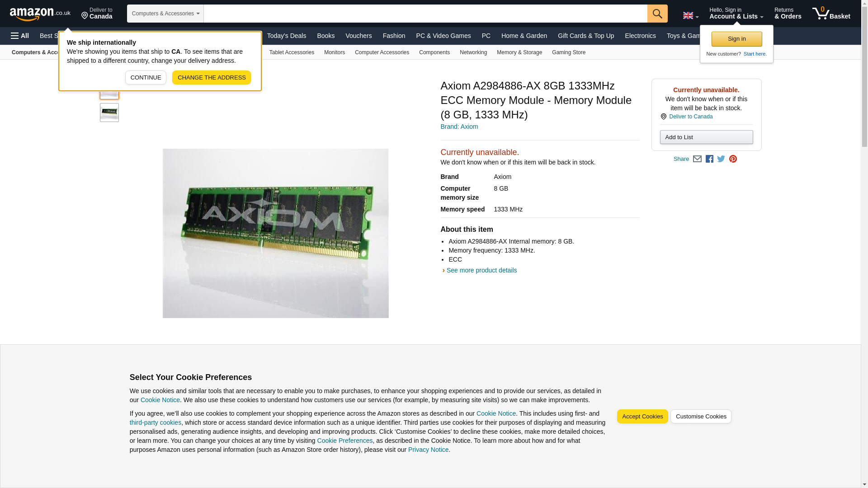Click the yellow Sign in button
The height and width of the screenshot is (488, 868).
tap(736, 39)
